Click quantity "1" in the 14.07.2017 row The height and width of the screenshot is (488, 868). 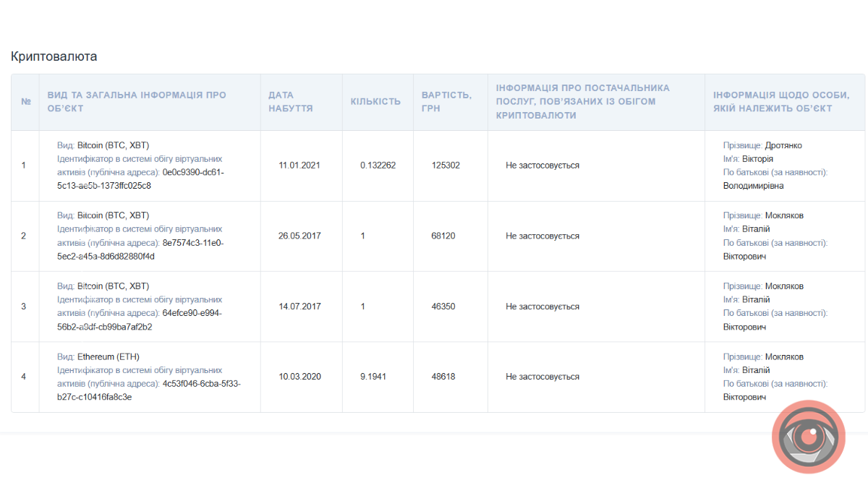click(363, 307)
